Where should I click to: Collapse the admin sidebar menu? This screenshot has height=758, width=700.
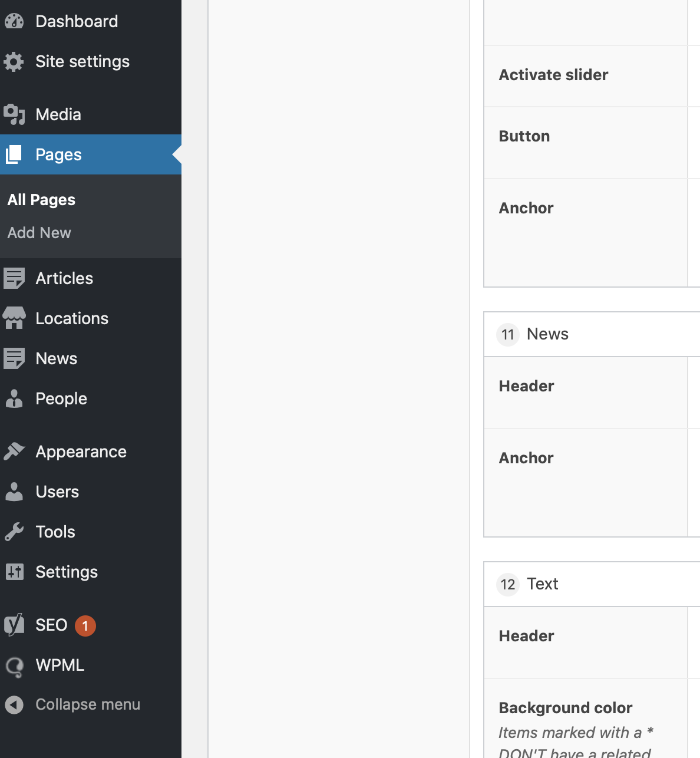point(87,704)
